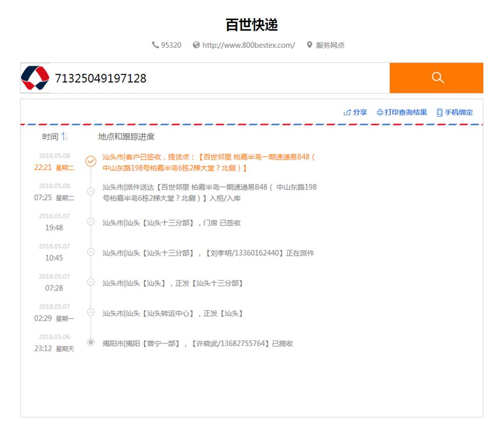Click the 10:45 timeline marker circle

coord(91,252)
